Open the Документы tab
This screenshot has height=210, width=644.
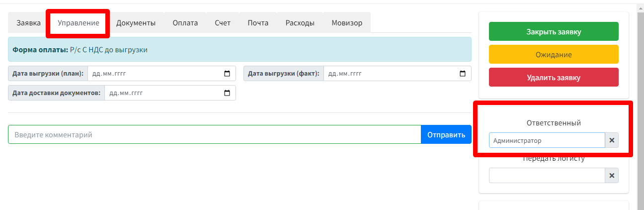pos(136,22)
